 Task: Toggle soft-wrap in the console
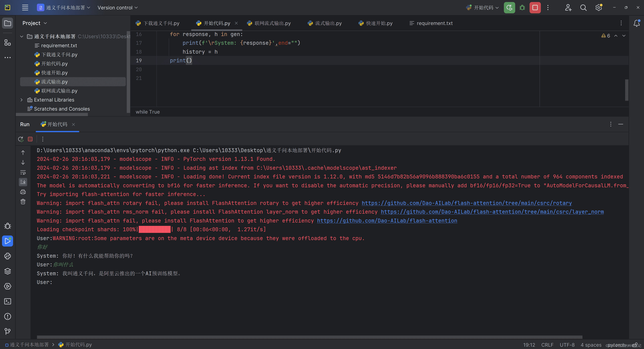(23, 172)
